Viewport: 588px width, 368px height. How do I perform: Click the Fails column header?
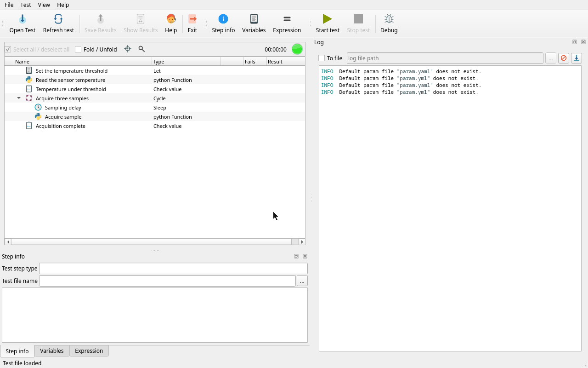tap(255, 61)
